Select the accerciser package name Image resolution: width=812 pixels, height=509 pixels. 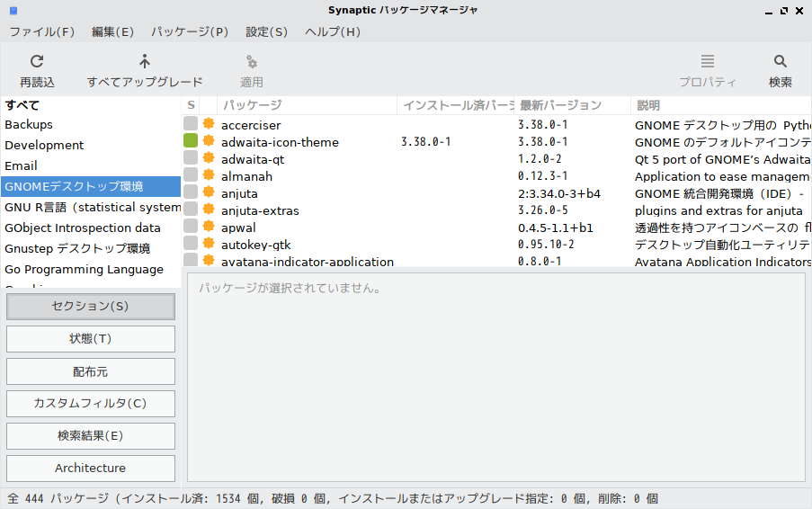pos(251,125)
